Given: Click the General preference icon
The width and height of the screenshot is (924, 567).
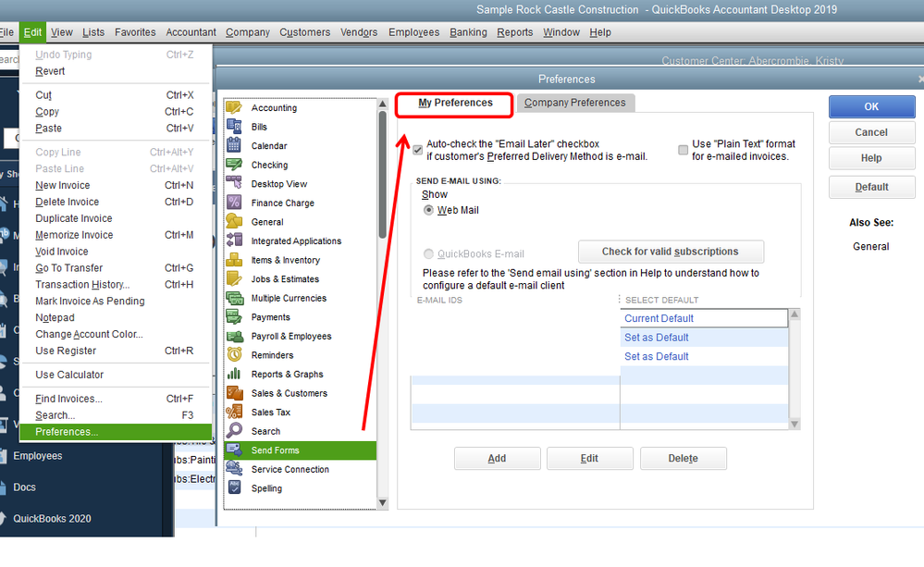Looking at the screenshot, I should pos(234,222).
